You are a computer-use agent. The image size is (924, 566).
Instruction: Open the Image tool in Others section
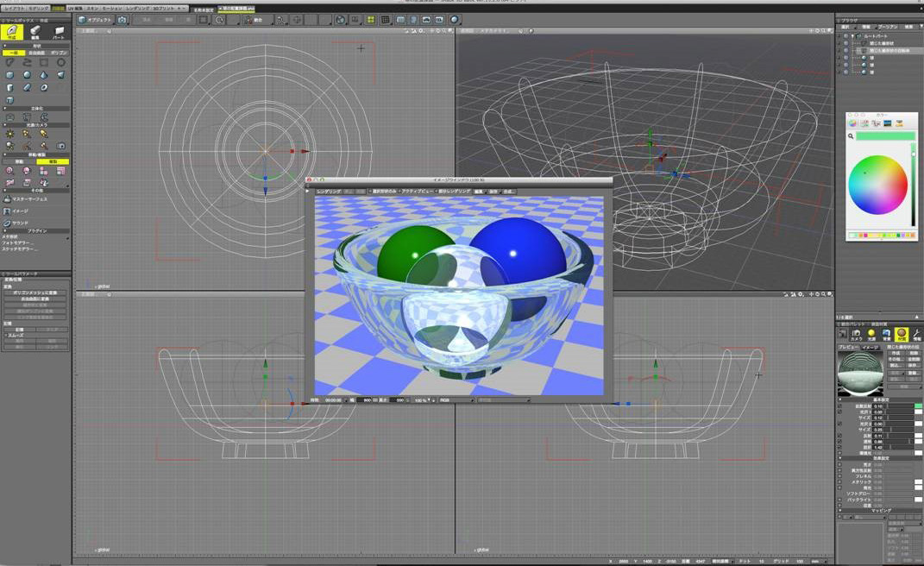click(x=16, y=211)
